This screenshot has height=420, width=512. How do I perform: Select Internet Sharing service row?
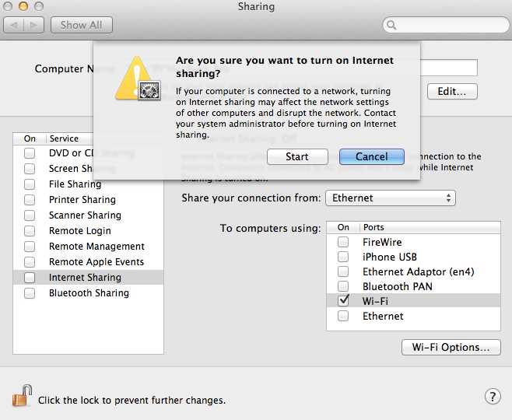(x=88, y=278)
